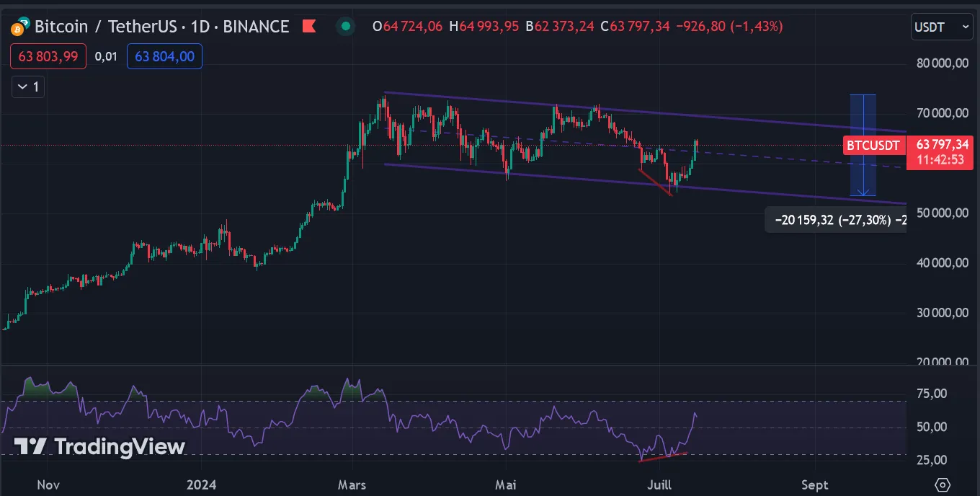Collapse the indicator legend chevron labeled 1
Viewport: 980px width, 496px height.
click(x=28, y=87)
